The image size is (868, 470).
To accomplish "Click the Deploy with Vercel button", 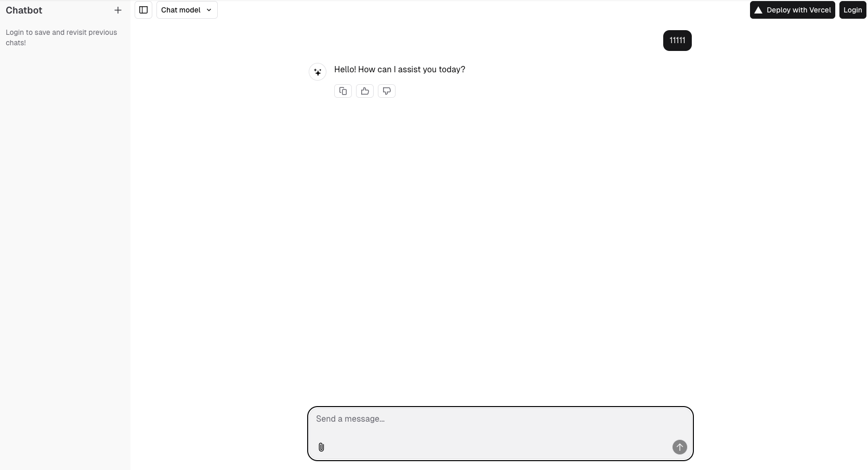I will pyautogui.click(x=793, y=10).
